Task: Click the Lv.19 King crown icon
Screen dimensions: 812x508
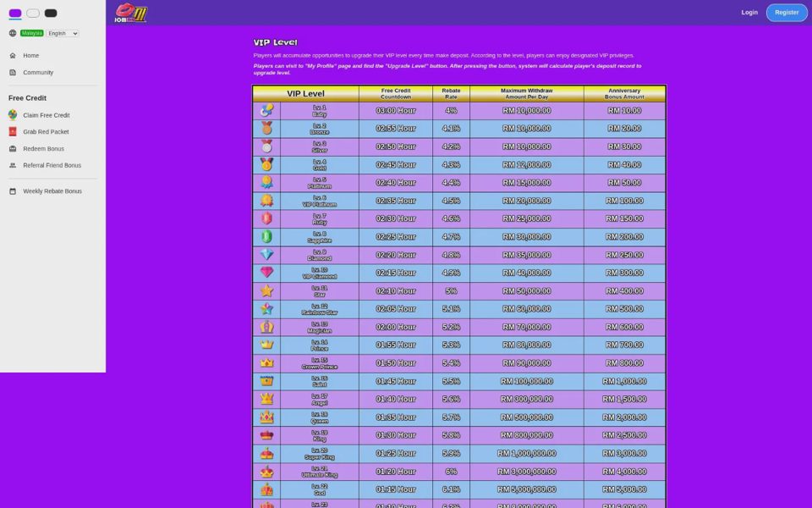Action: tap(266, 435)
